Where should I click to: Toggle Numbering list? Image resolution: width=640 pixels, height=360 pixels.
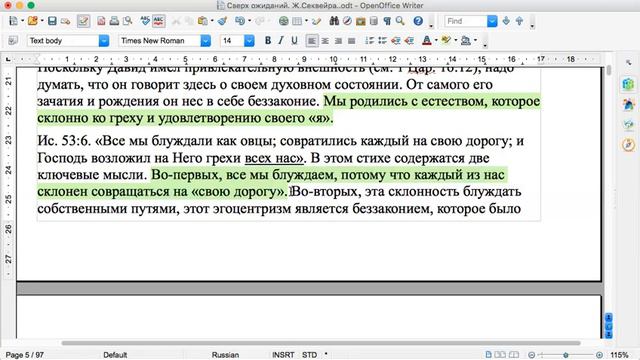coord(369,40)
